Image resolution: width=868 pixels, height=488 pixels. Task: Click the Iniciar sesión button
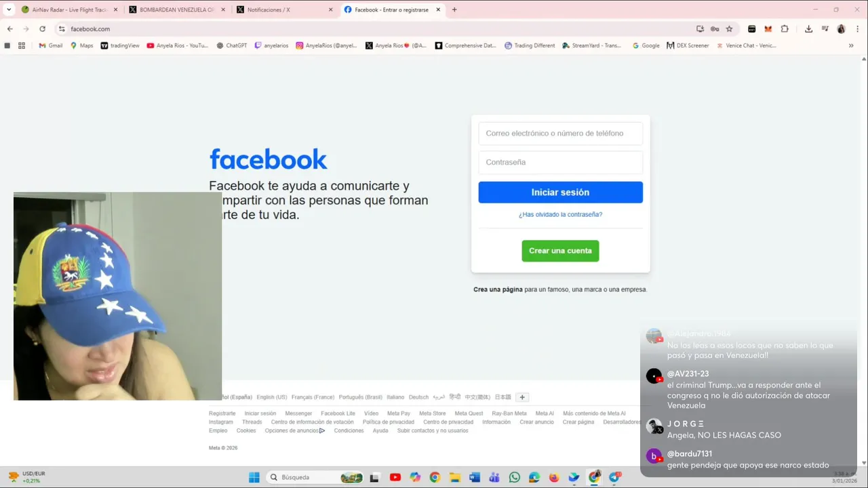point(560,192)
